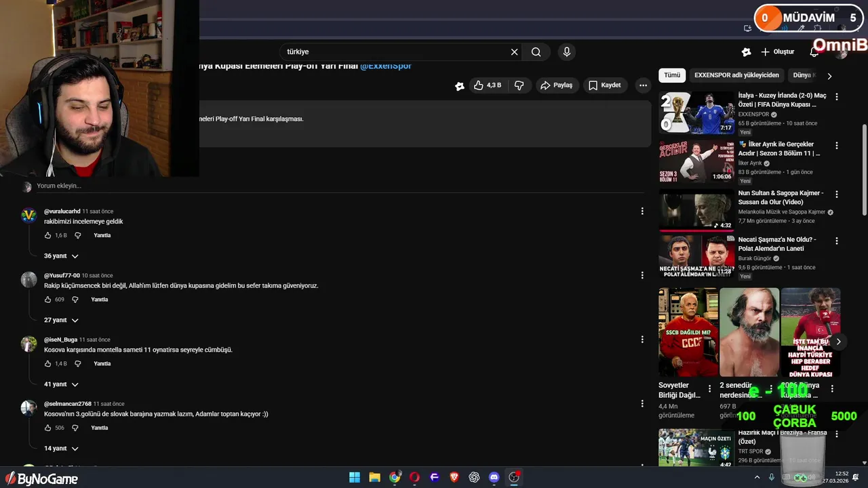Open the Nun Sultan & Sagopa Kajmer video thumbnail
This screenshot has width=868, height=488.
696,210
